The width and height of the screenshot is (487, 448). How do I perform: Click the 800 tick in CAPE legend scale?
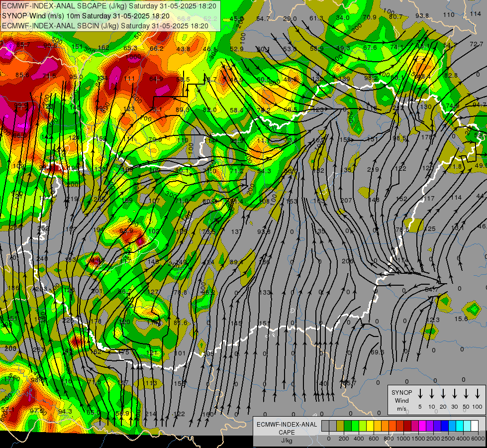click(389, 439)
